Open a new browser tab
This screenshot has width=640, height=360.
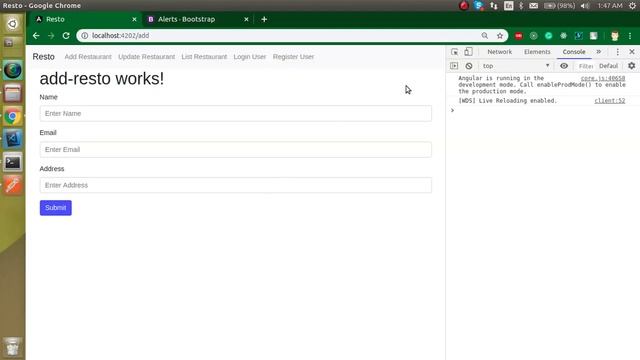(264, 19)
